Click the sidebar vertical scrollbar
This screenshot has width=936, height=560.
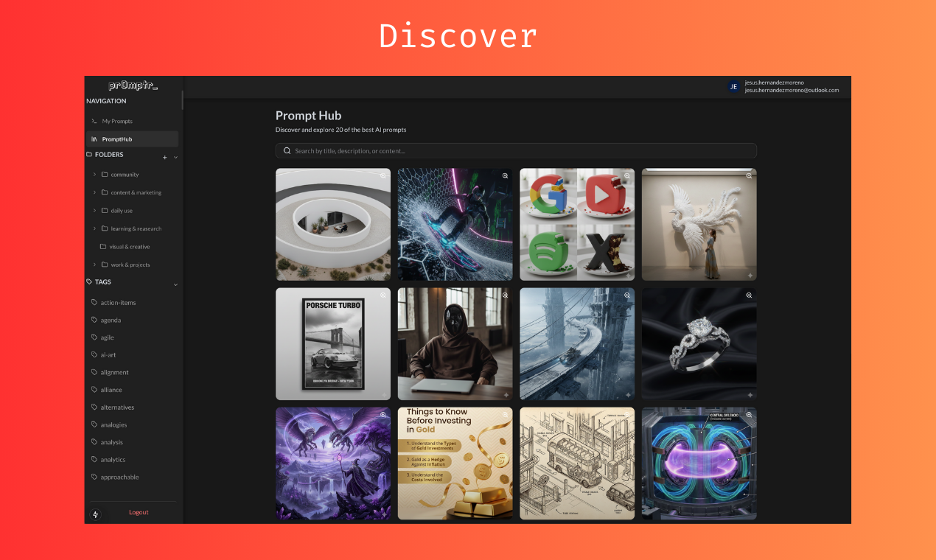pyautogui.click(x=183, y=99)
